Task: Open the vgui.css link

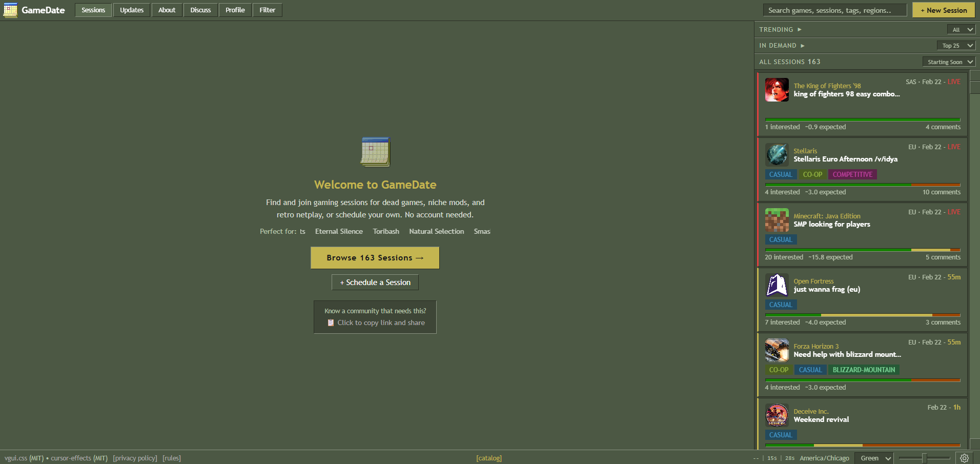Action: [16, 458]
